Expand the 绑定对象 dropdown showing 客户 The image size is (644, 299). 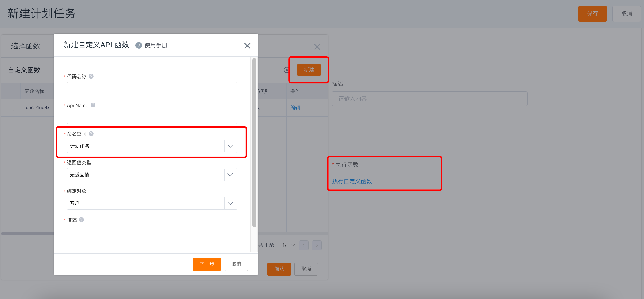tap(152, 203)
